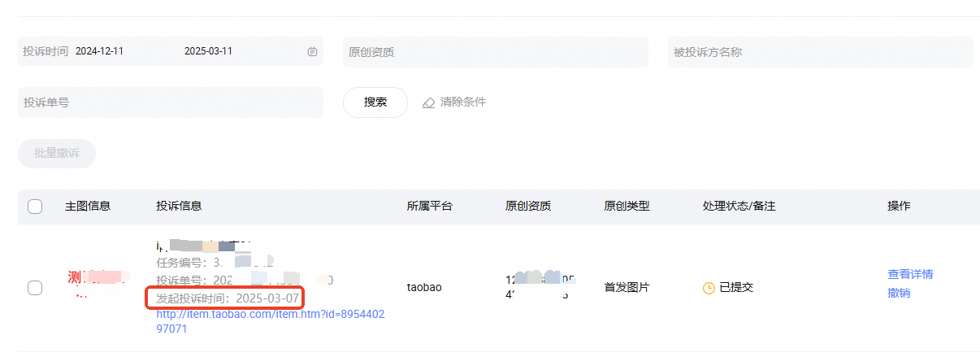The image size is (980, 357).
Task: Tick the checkbox for the taobao complaint row
Action: pyautogui.click(x=35, y=288)
